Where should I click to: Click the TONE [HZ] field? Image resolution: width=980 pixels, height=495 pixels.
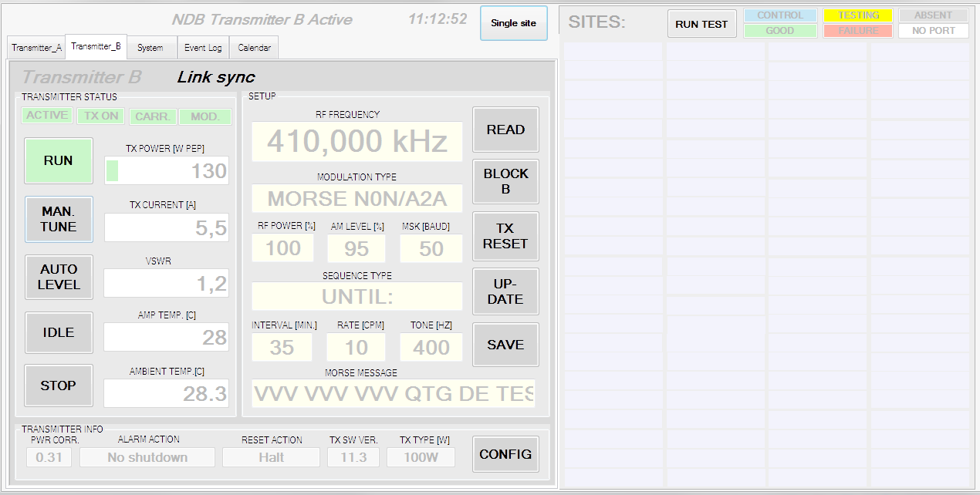click(x=431, y=347)
